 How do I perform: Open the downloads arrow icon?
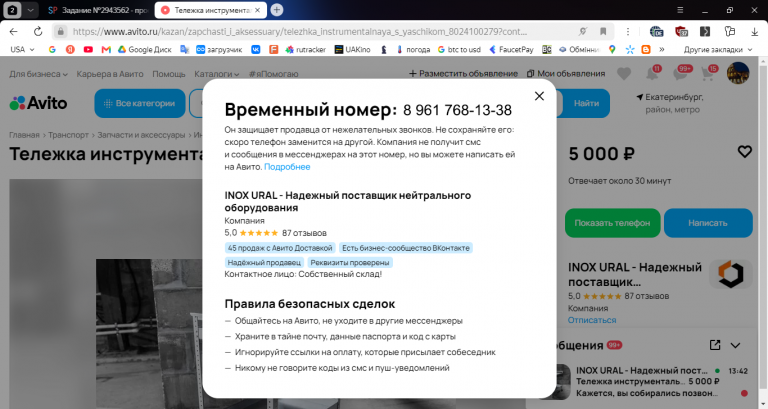[x=754, y=32]
